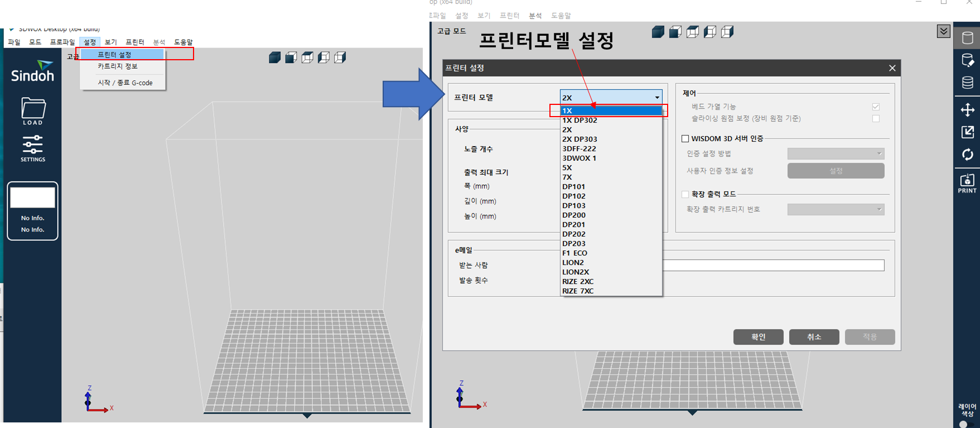Select DP200 in printer model list
The height and width of the screenshot is (428, 980).
[x=611, y=215]
